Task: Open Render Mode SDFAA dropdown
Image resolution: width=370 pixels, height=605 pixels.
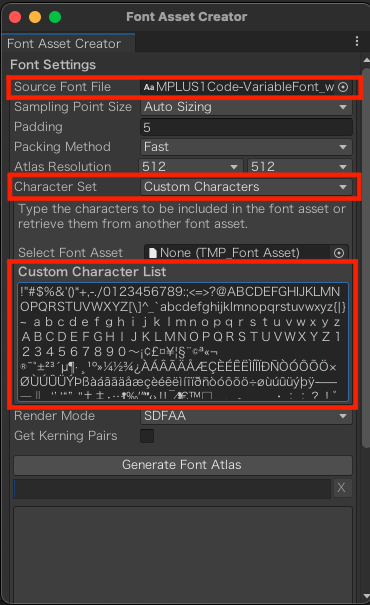Action: pos(246,416)
